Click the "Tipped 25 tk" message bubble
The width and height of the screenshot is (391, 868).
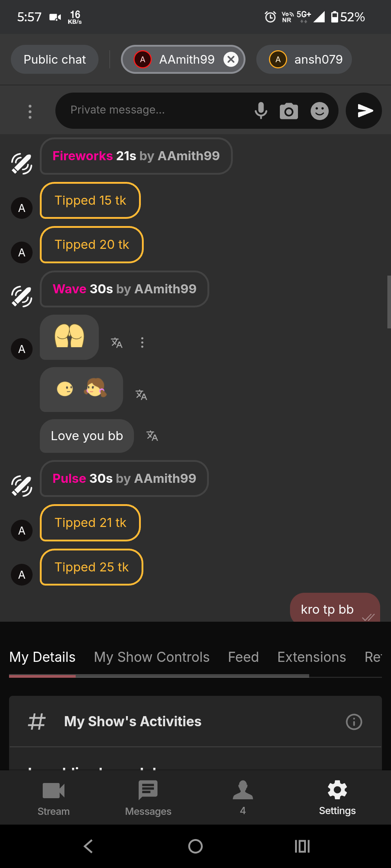click(92, 567)
